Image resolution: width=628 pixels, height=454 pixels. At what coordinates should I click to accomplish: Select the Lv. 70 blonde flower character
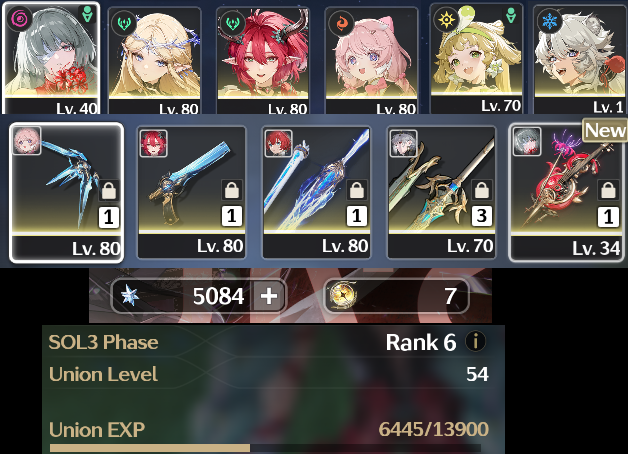477,59
